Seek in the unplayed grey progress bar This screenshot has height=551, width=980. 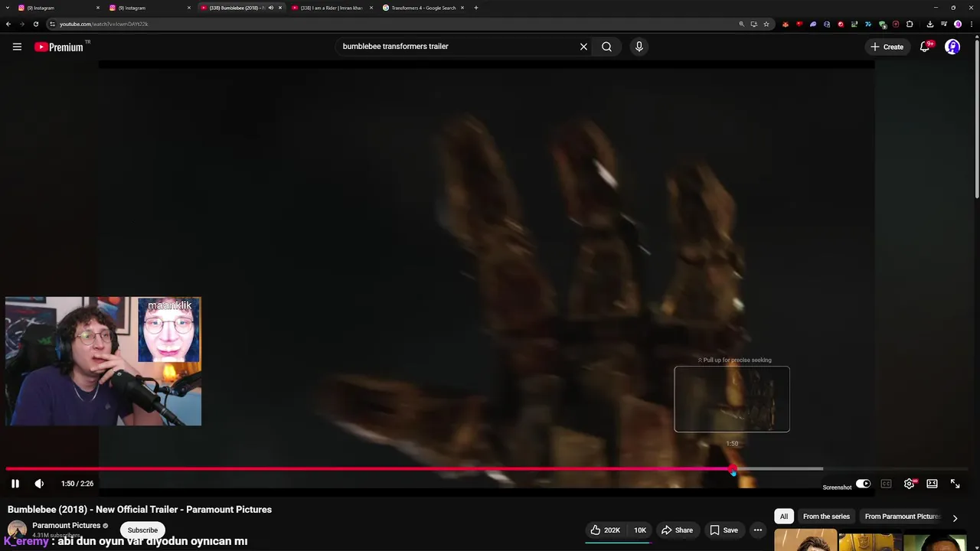click(x=779, y=469)
